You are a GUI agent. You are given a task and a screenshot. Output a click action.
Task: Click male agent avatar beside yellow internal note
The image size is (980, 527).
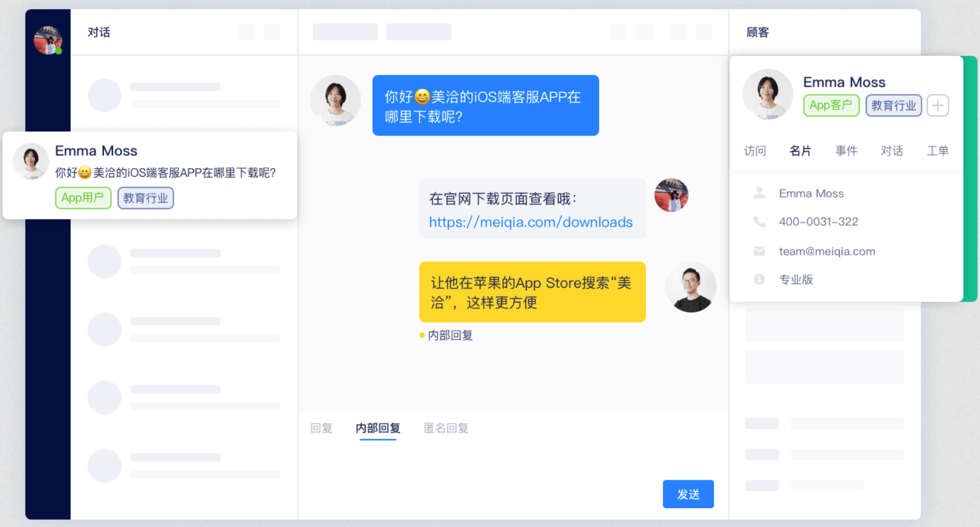pos(691,287)
